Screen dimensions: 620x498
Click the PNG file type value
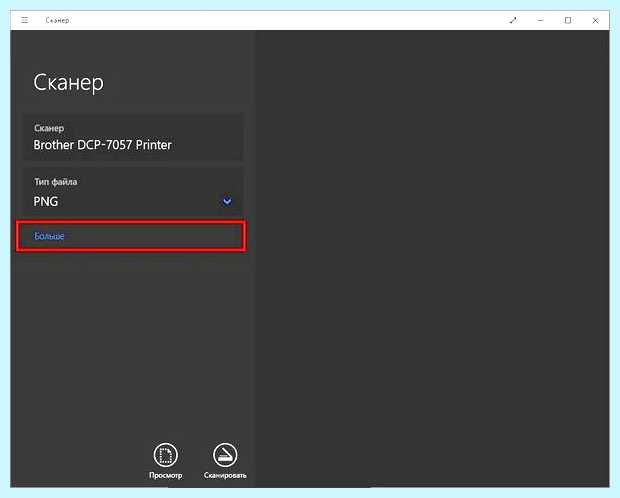click(46, 201)
